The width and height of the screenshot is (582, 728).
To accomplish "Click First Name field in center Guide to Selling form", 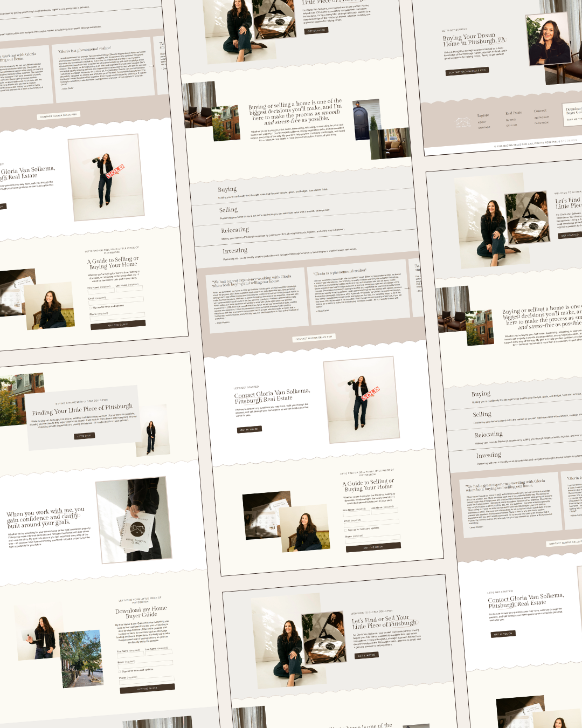I will (356, 512).
